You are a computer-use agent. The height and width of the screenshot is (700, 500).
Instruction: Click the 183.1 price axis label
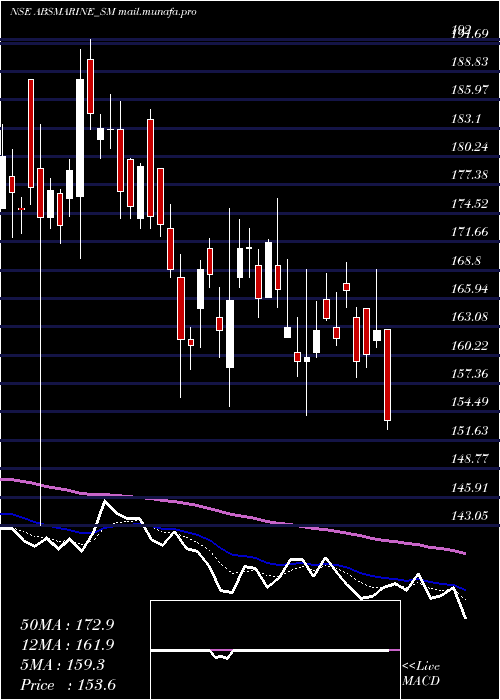tap(466, 119)
